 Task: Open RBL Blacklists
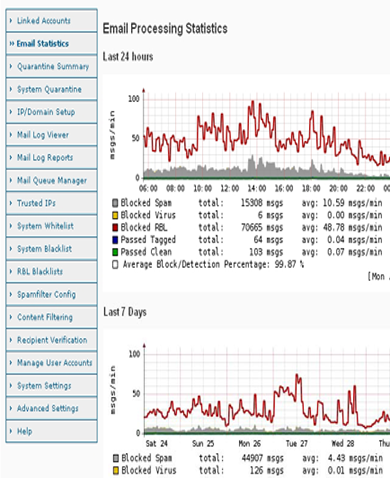[x=51, y=272]
